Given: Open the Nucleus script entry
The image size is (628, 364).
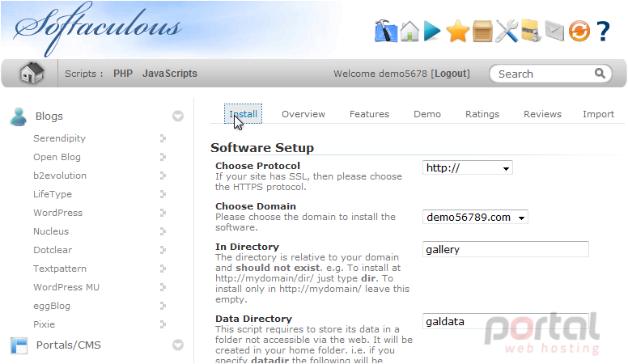Looking at the screenshot, I should [51, 231].
